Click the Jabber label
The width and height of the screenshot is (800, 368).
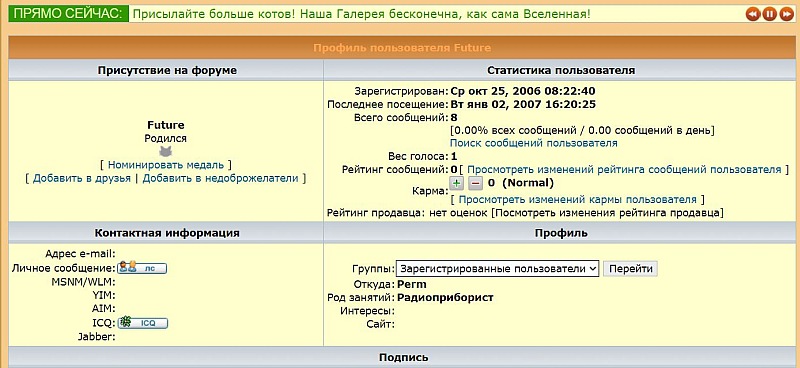(97, 336)
